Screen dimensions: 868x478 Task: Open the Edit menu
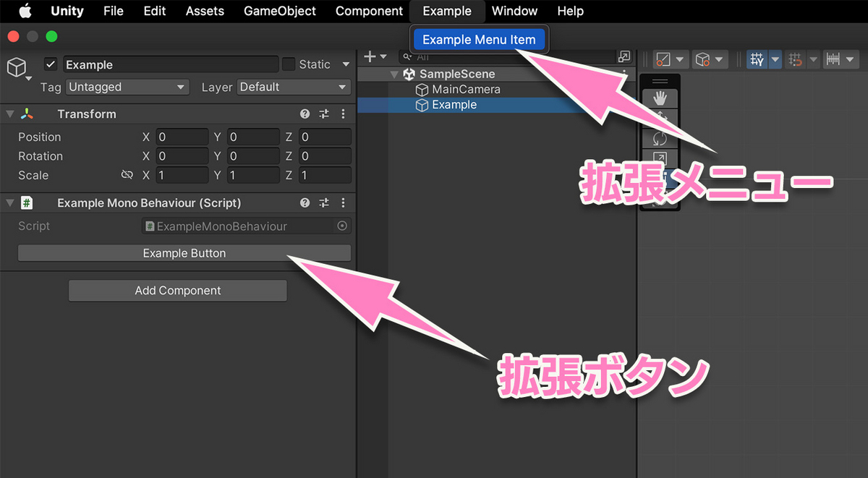[x=155, y=11]
